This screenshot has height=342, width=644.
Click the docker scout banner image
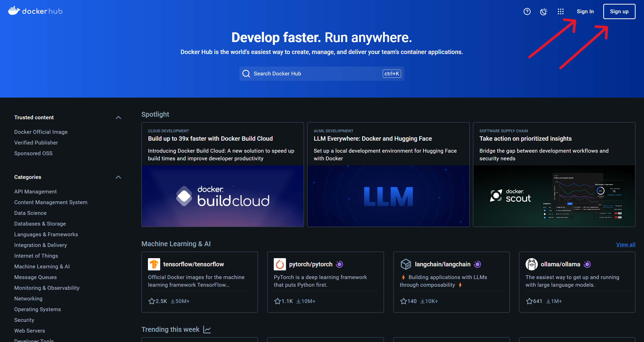click(554, 196)
